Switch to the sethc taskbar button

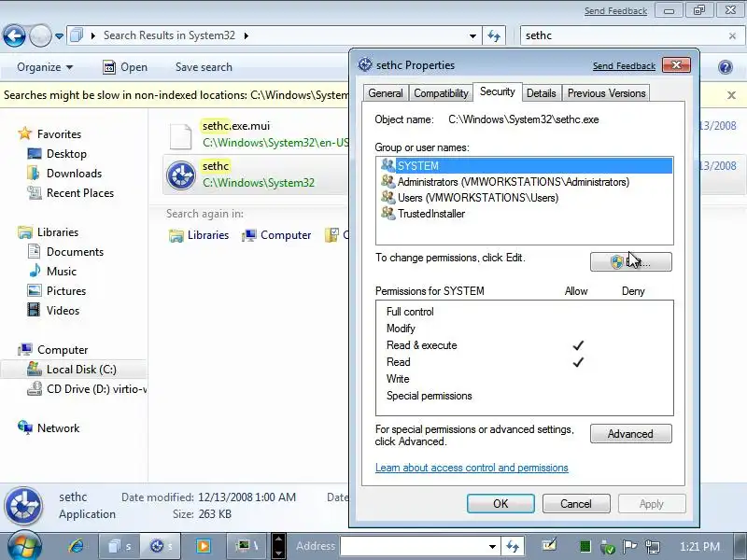pyautogui.click(x=161, y=546)
